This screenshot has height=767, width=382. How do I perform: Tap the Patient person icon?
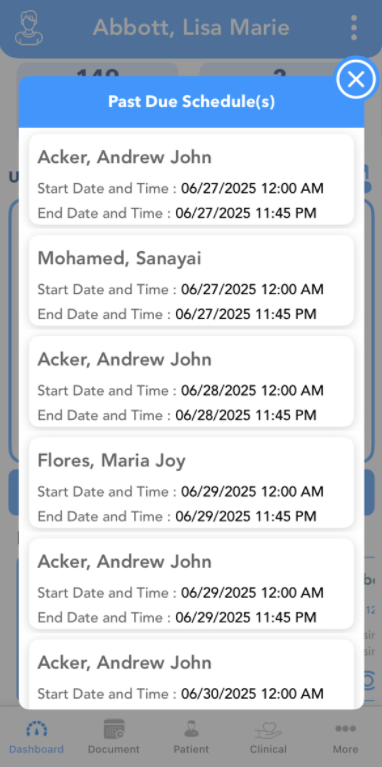191,729
